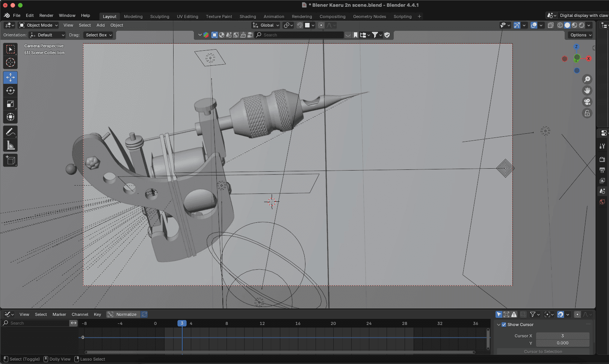609x364 pixels.
Task: Open the Object Mode dropdown
Action: click(39, 25)
